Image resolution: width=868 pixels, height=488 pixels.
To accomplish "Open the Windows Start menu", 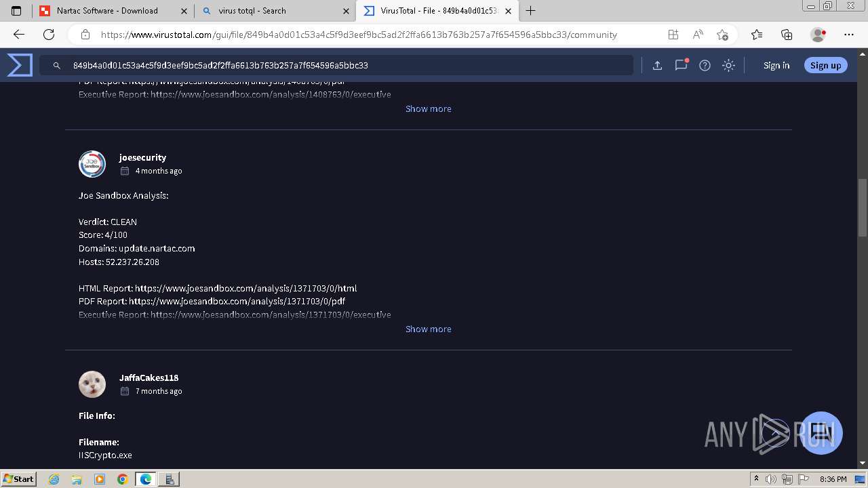I will (18, 479).
